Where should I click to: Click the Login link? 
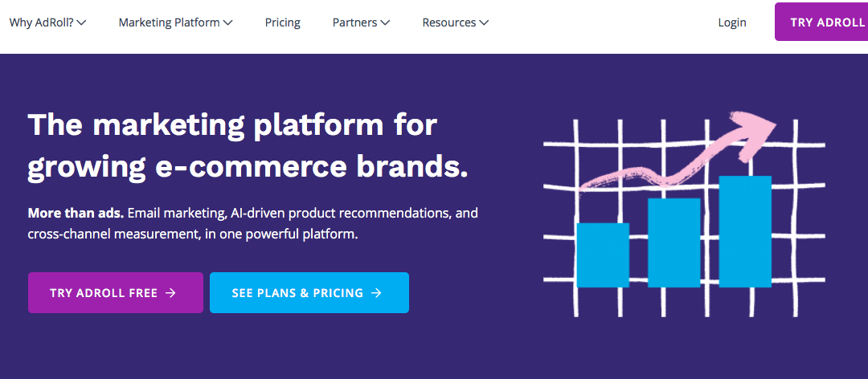coord(732,22)
